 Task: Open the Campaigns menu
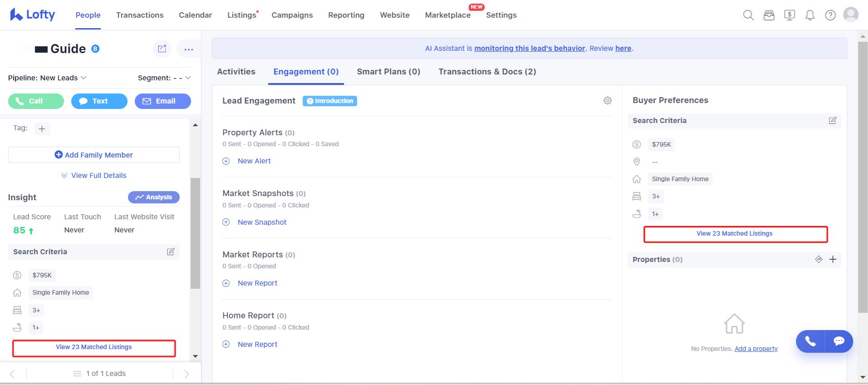[x=292, y=15]
